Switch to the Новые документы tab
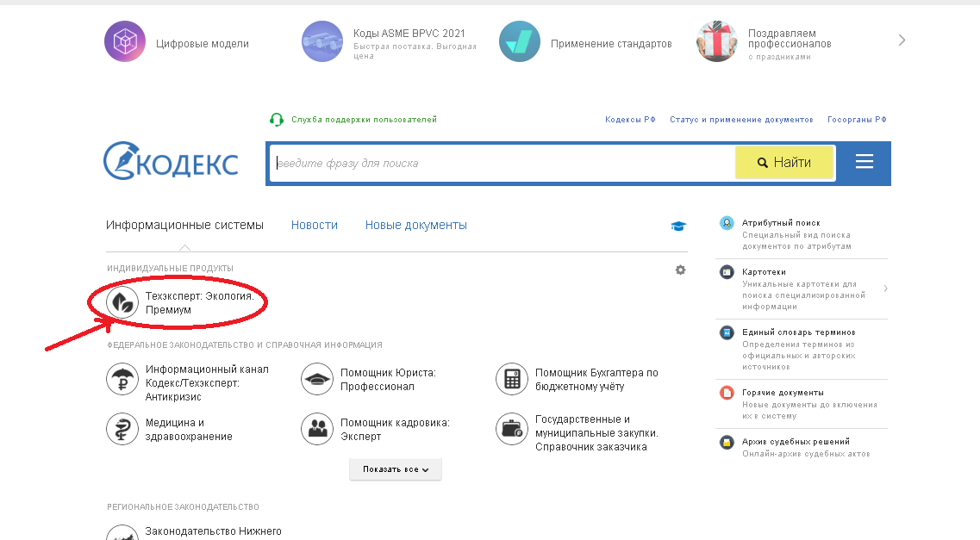This screenshot has height=540, width=980. pos(416,226)
